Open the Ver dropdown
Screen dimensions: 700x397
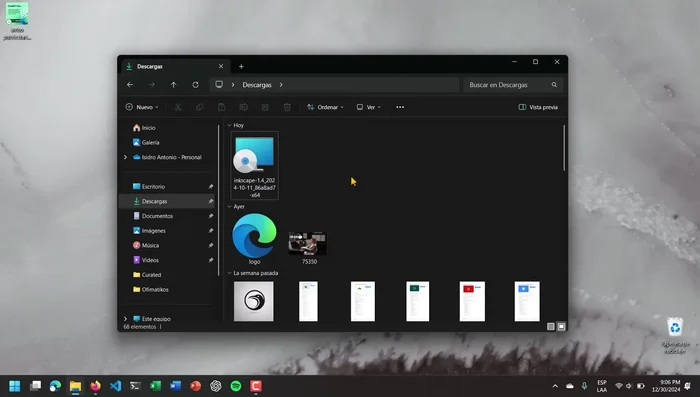(369, 107)
